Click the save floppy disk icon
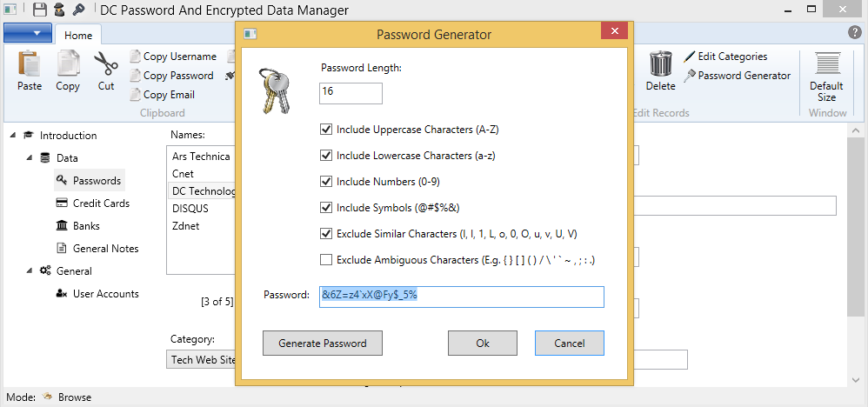Image resolution: width=868 pixels, height=407 pixels. (40, 10)
